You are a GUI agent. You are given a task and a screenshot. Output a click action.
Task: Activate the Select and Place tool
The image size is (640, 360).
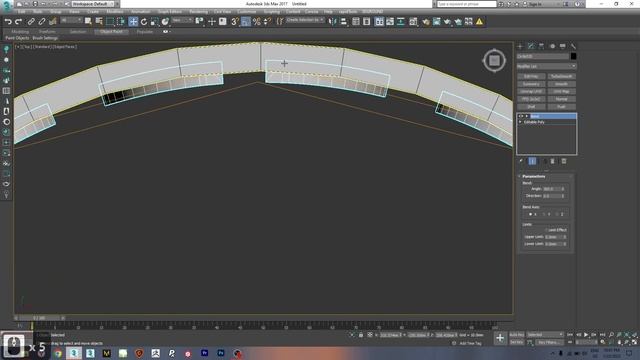pyautogui.click(x=165, y=22)
